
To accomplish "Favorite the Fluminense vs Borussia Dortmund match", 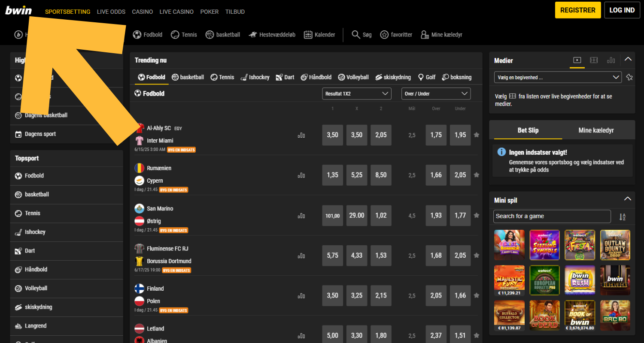I will point(476,256).
